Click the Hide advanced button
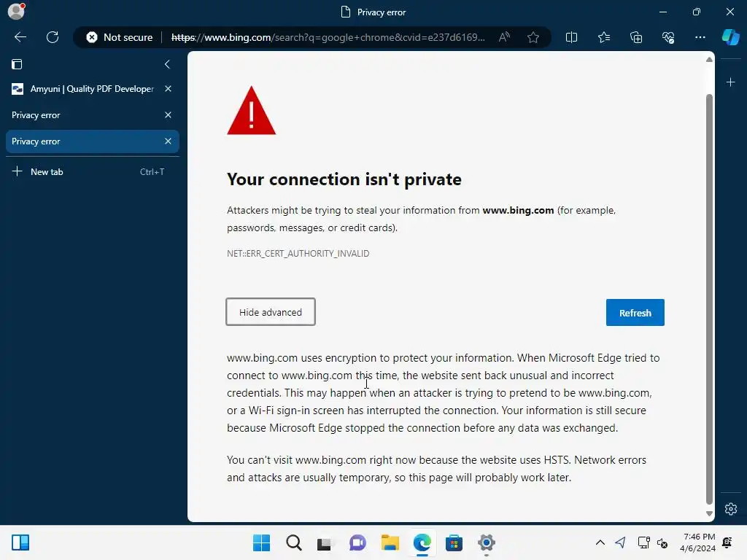This screenshot has width=747, height=560. [271, 312]
